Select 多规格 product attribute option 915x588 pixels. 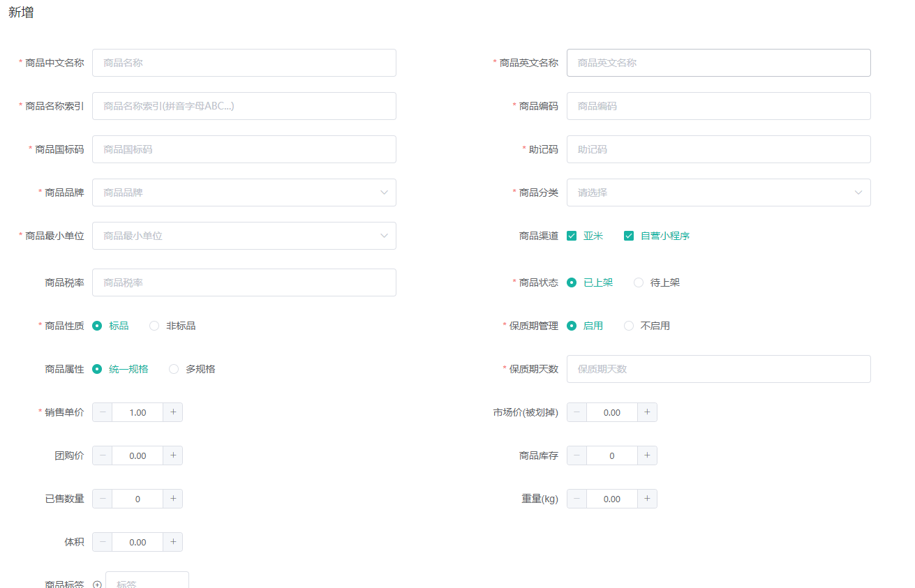click(174, 369)
